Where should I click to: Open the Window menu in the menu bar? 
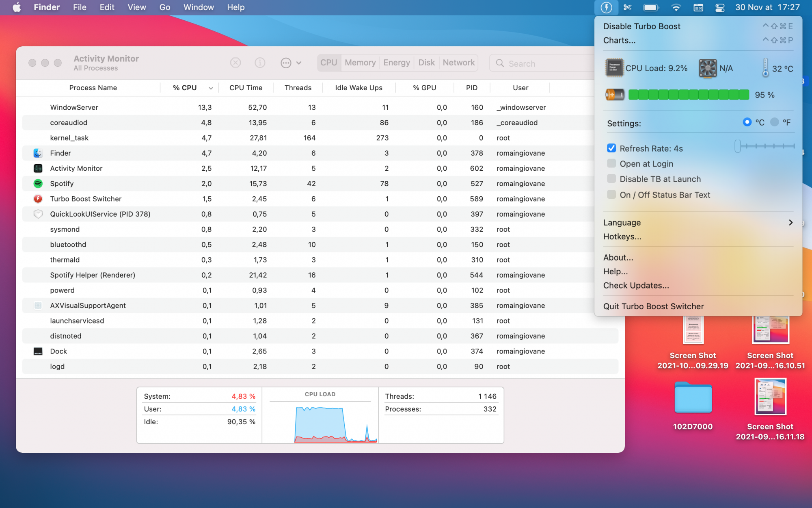(x=199, y=7)
